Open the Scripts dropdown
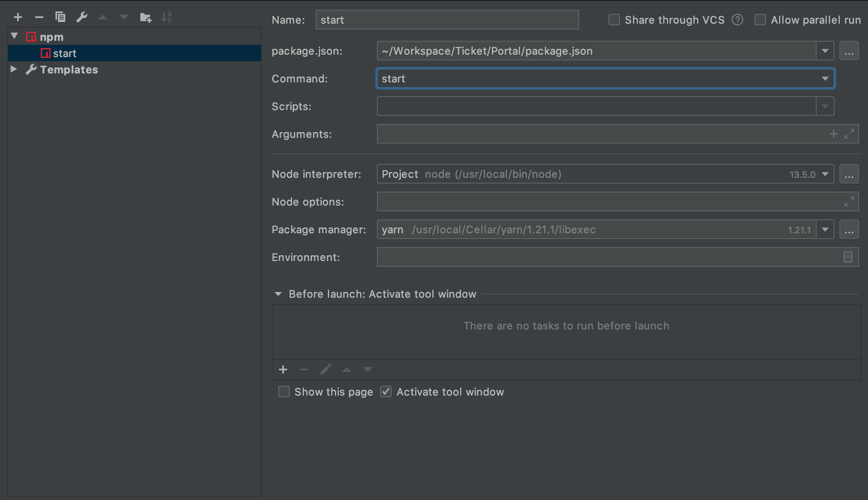 825,106
